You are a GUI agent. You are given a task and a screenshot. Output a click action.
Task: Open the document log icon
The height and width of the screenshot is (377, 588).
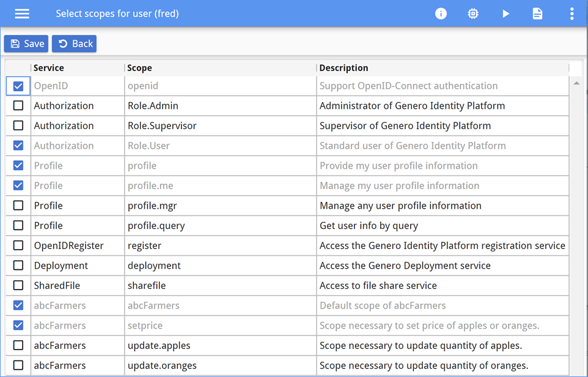coord(537,13)
